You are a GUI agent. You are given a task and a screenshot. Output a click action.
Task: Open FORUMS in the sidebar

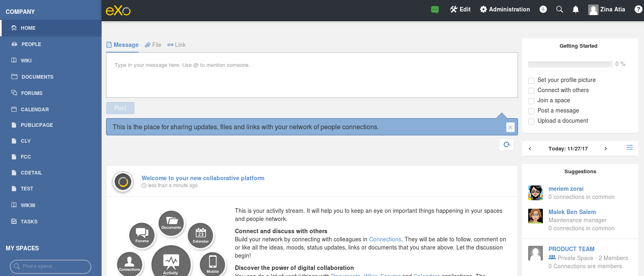(51, 93)
